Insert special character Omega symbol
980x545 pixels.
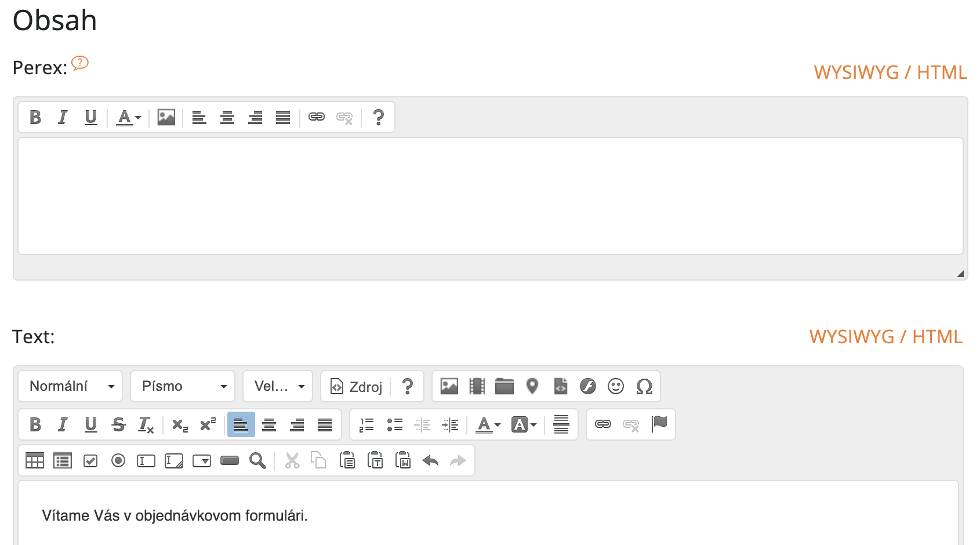pyautogui.click(x=644, y=386)
